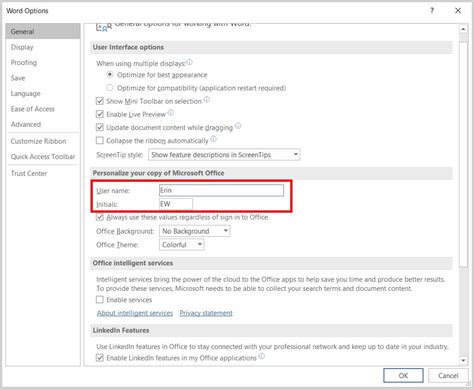Toggle Show Mini Toolbar on selection

(x=100, y=101)
